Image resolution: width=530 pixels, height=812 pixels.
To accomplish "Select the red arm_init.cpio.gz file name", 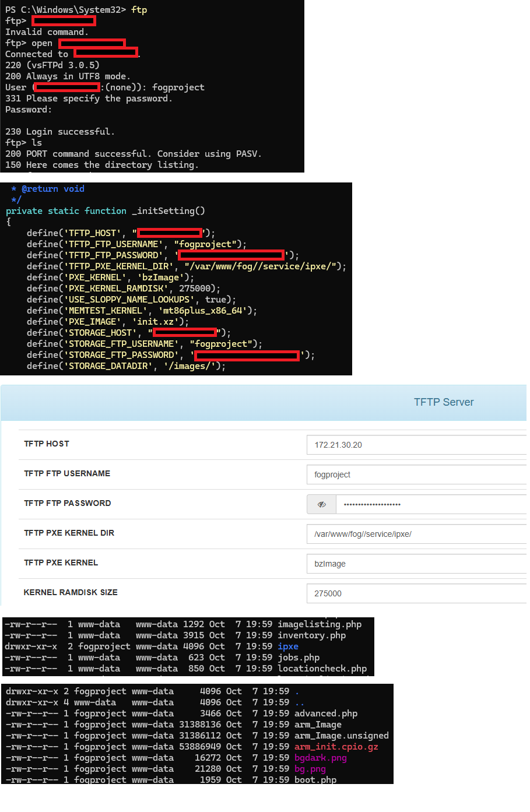I will 336,747.
